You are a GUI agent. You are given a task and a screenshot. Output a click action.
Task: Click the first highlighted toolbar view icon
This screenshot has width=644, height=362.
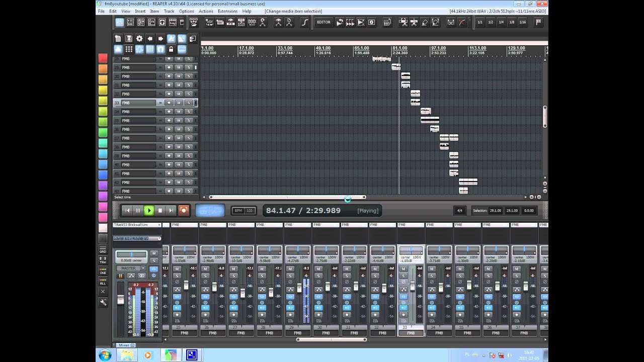tap(120, 22)
